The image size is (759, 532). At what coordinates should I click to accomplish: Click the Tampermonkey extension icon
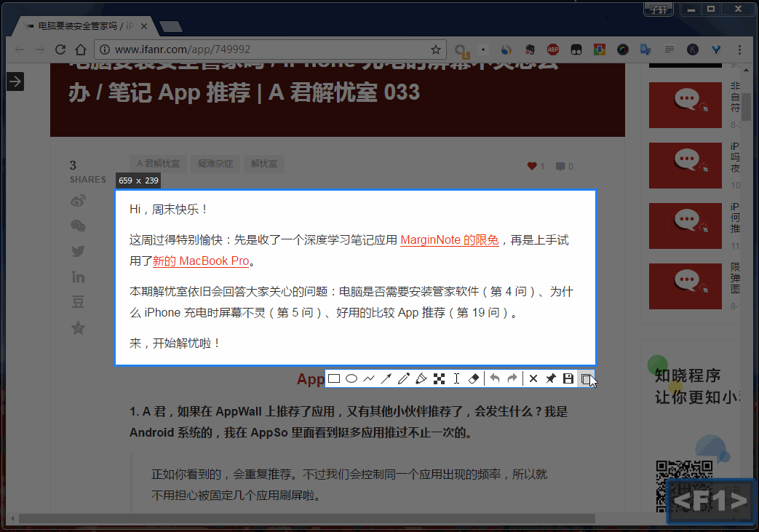point(576,49)
